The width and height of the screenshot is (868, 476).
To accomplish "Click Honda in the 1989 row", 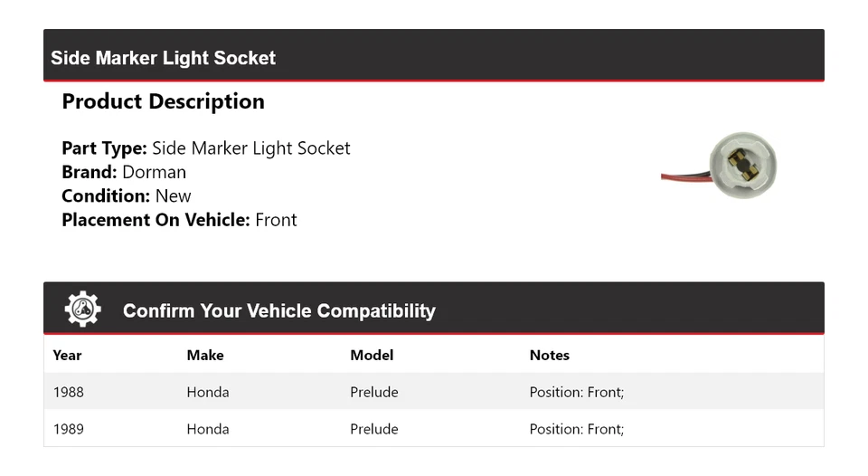I will pyautogui.click(x=208, y=429).
